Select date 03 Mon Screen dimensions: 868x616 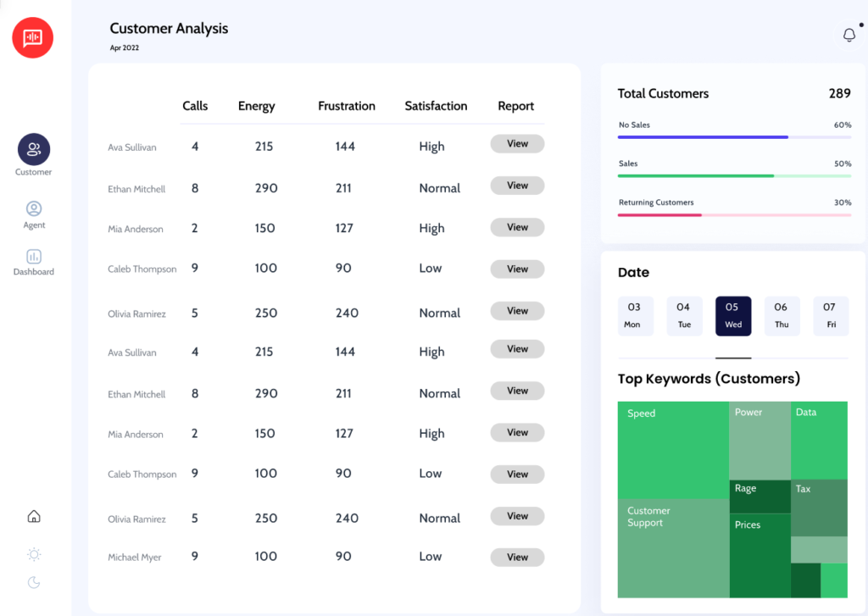pos(635,315)
